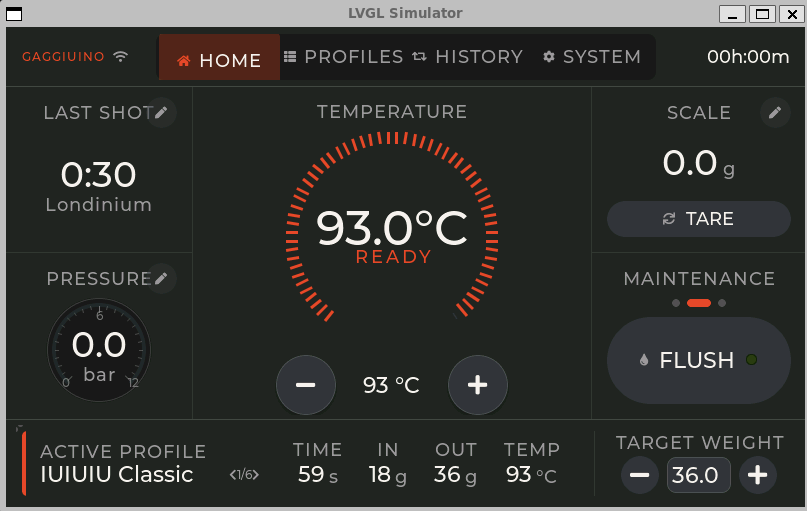
Task: Click the pressure gauge dial
Action: 99,350
